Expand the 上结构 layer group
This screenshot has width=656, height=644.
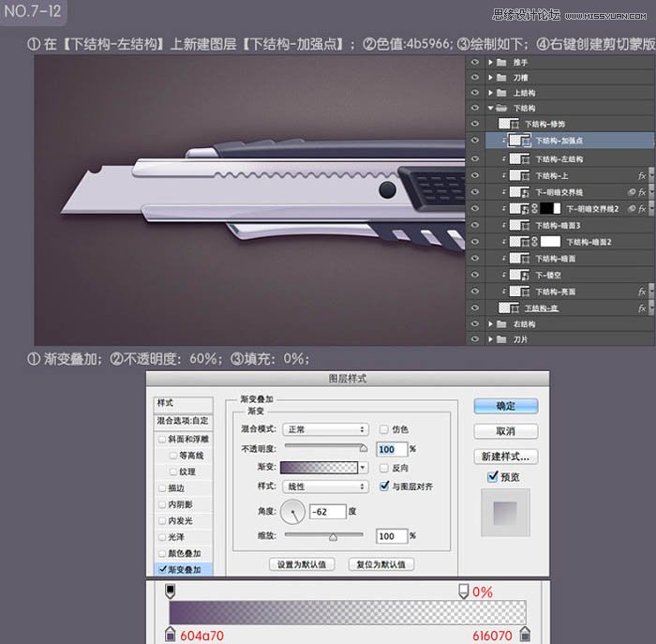(490, 93)
